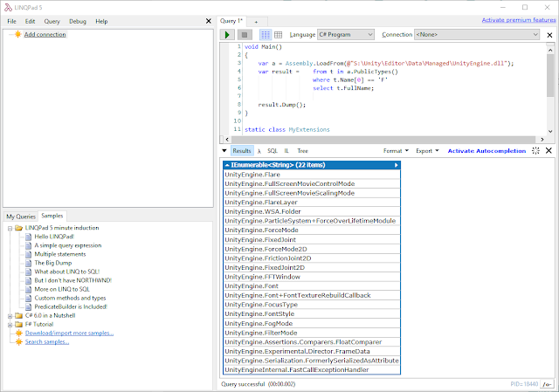The width and height of the screenshot is (559, 392).
Task: Click the code editor vertical scrollbar thumb
Action: (550, 76)
